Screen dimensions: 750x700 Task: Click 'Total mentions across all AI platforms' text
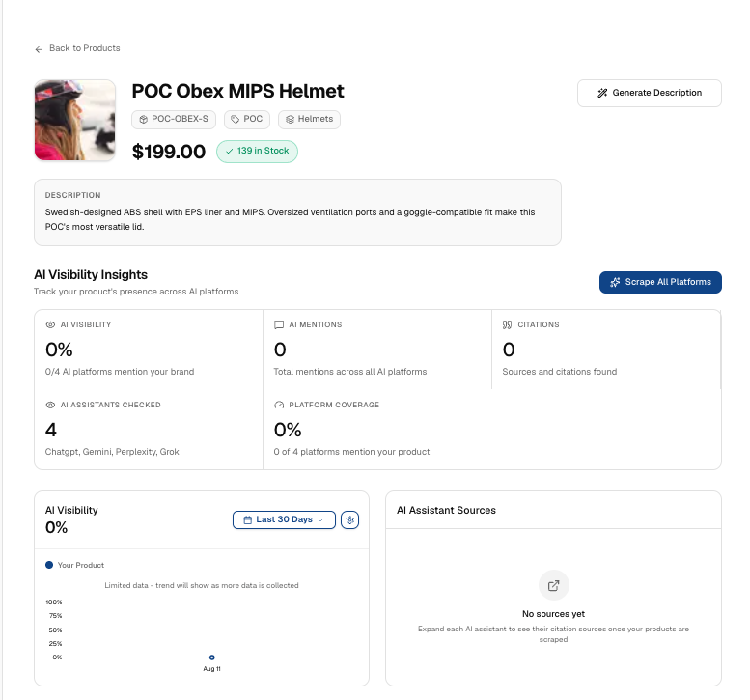click(x=350, y=372)
